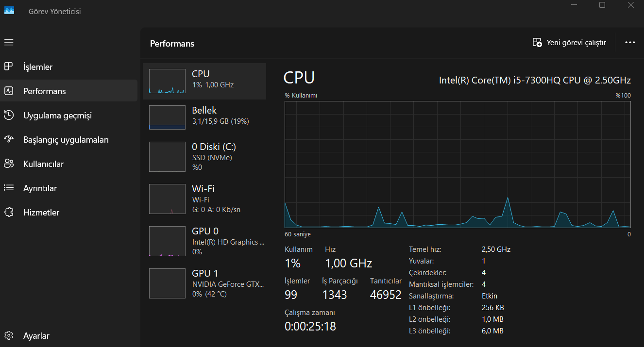The image size is (644, 347).
Task: Click the İşlemler sidebar icon
Action: (9, 66)
